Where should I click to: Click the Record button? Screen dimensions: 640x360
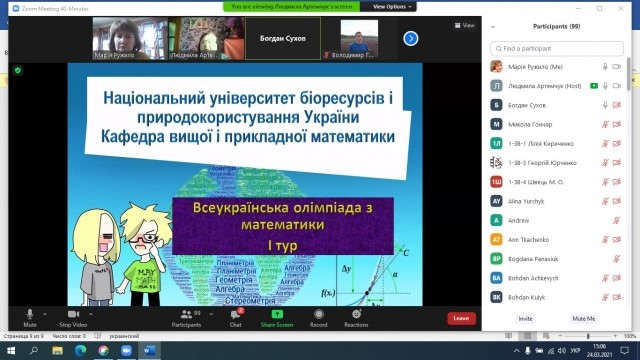pos(319,318)
